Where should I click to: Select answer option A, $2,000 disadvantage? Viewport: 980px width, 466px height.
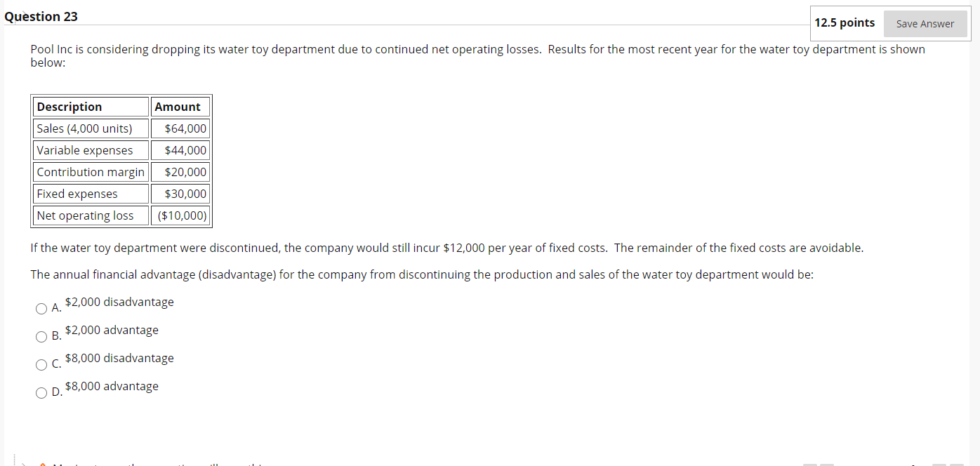tap(41, 309)
